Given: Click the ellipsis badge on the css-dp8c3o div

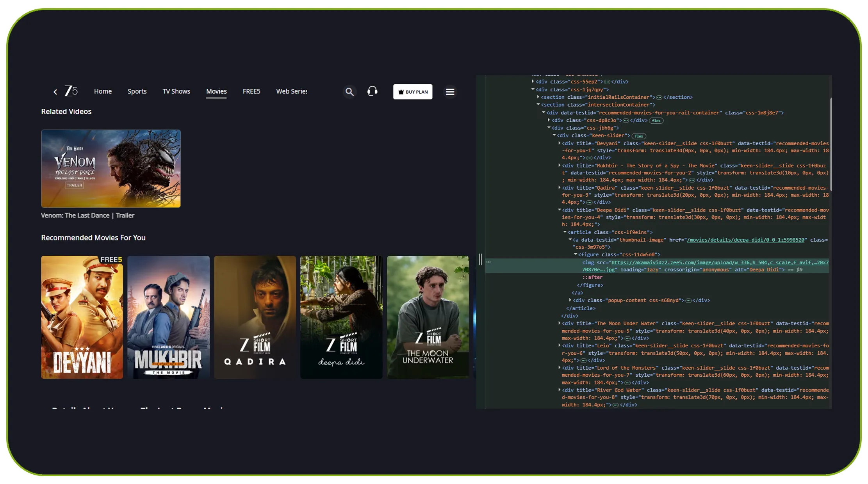Looking at the screenshot, I should [x=626, y=121].
